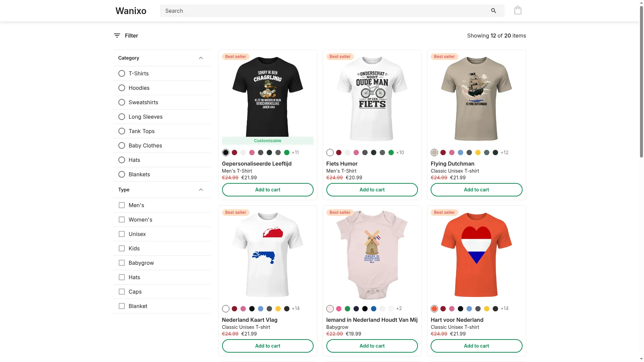644x362 pixels.
Task: Select the Hoodies category radio button
Action: pyautogui.click(x=122, y=88)
